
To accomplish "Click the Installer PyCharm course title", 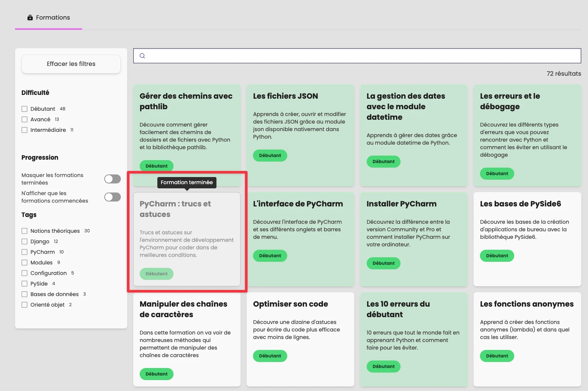I will pyautogui.click(x=401, y=204).
